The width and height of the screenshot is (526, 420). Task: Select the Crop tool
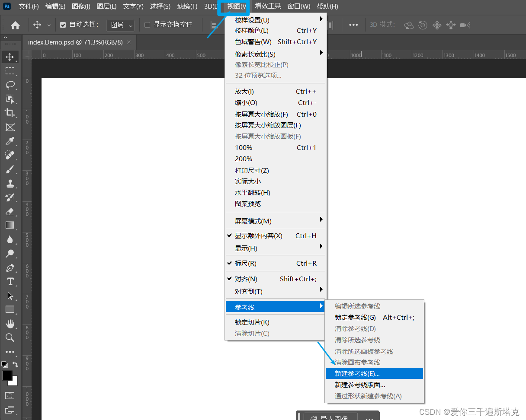[x=10, y=113]
